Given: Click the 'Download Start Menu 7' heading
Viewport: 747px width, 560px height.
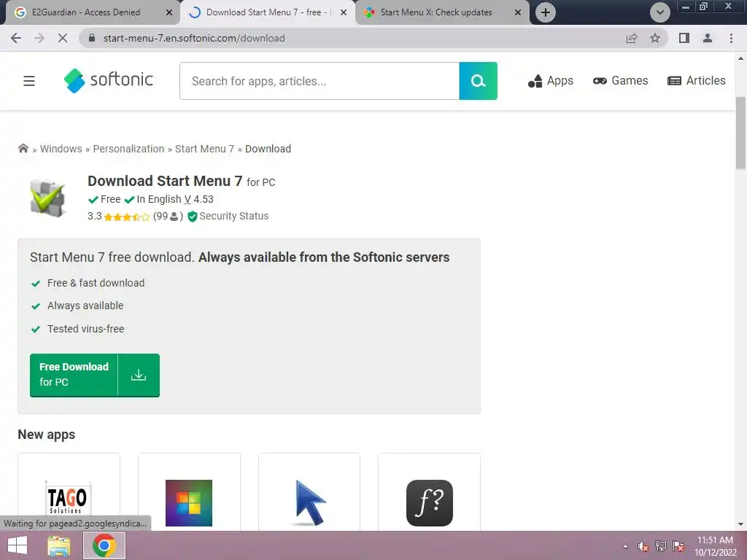Looking at the screenshot, I should (x=165, y=181).
